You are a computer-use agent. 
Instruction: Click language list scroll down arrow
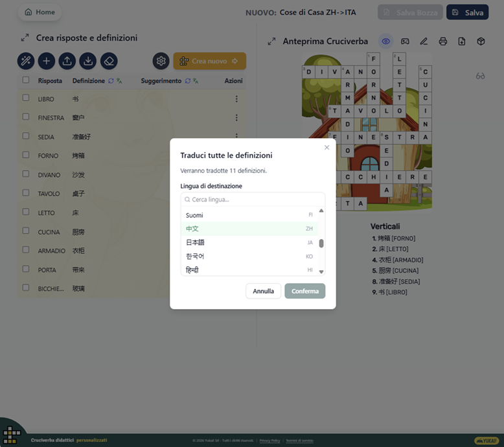321,272
